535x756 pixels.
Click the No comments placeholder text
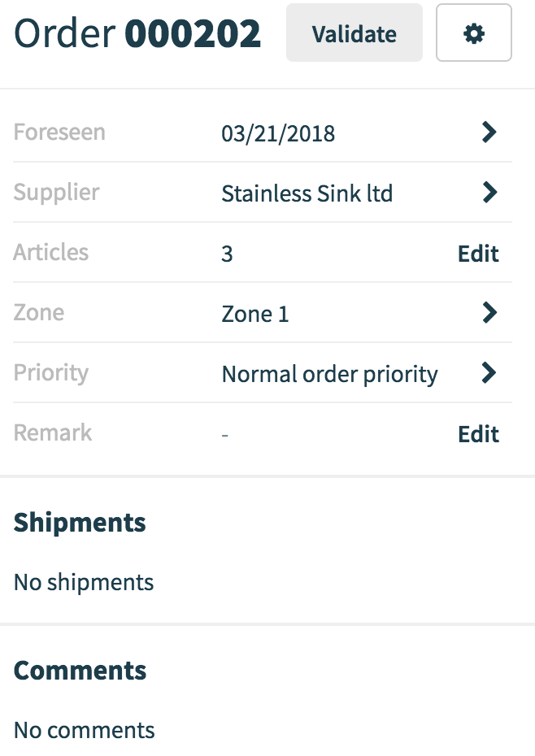pos(83,730)
